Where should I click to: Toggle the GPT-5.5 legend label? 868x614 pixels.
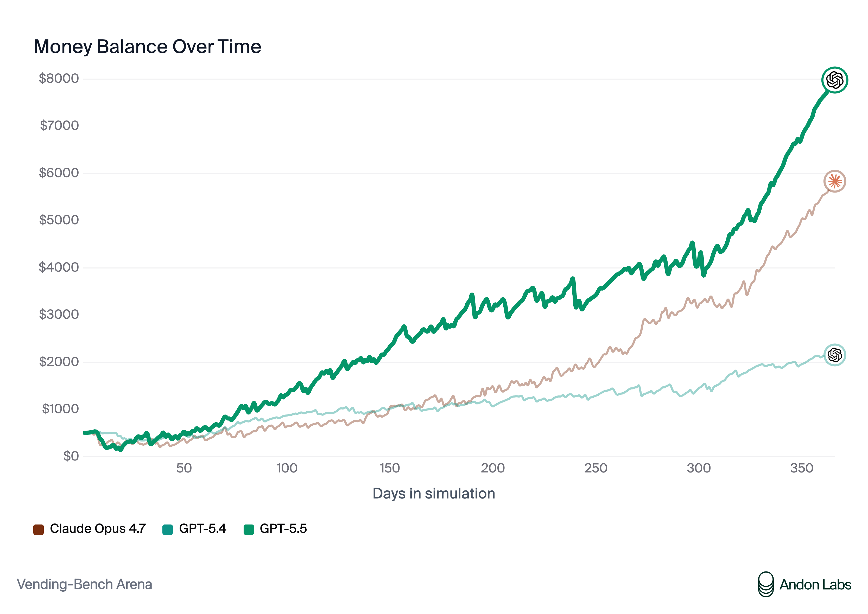283,529
